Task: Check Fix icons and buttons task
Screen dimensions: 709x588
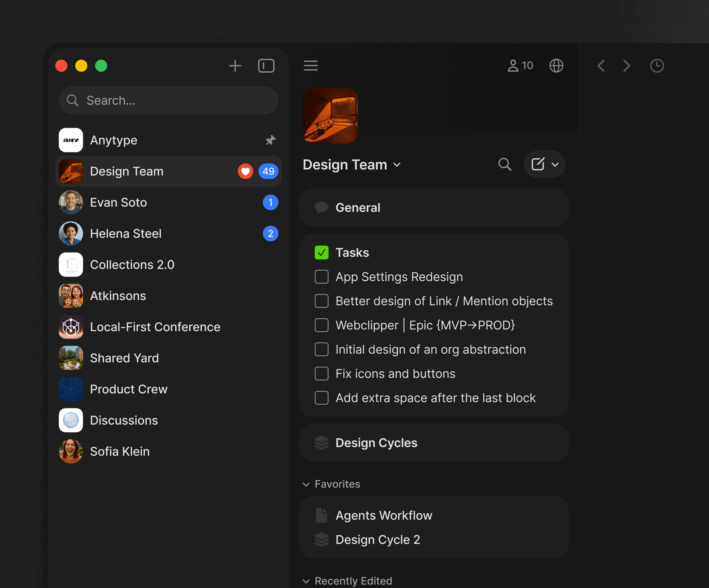Action: point(321,374)
